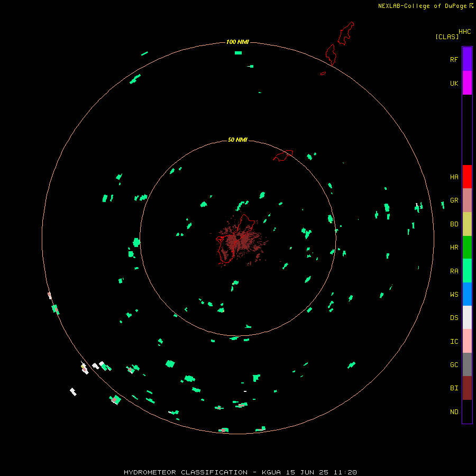Click the 50 NMI range ring label

pyautogui.click(x=237, y=140)
